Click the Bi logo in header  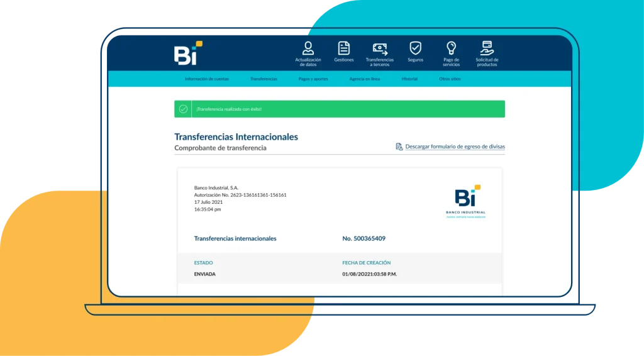coord(188,53)
